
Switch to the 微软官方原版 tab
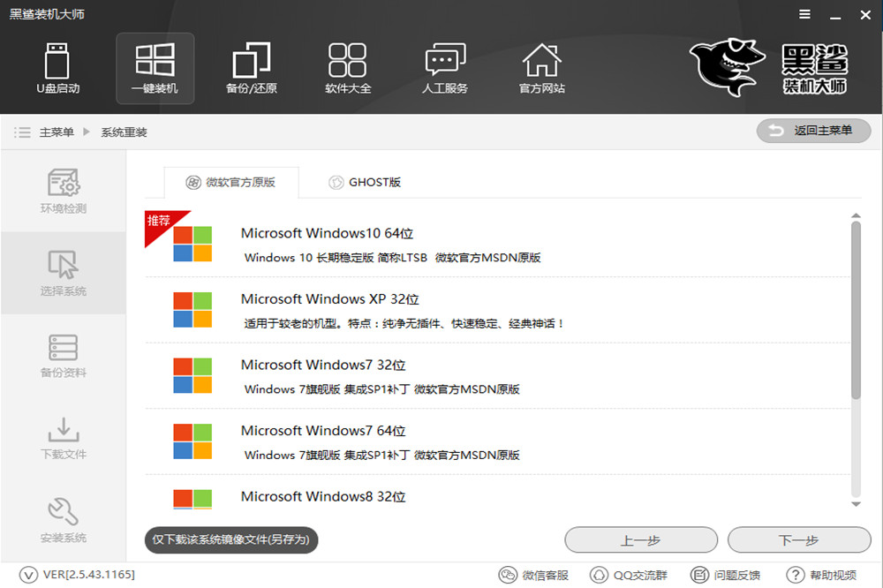point(230,183)
